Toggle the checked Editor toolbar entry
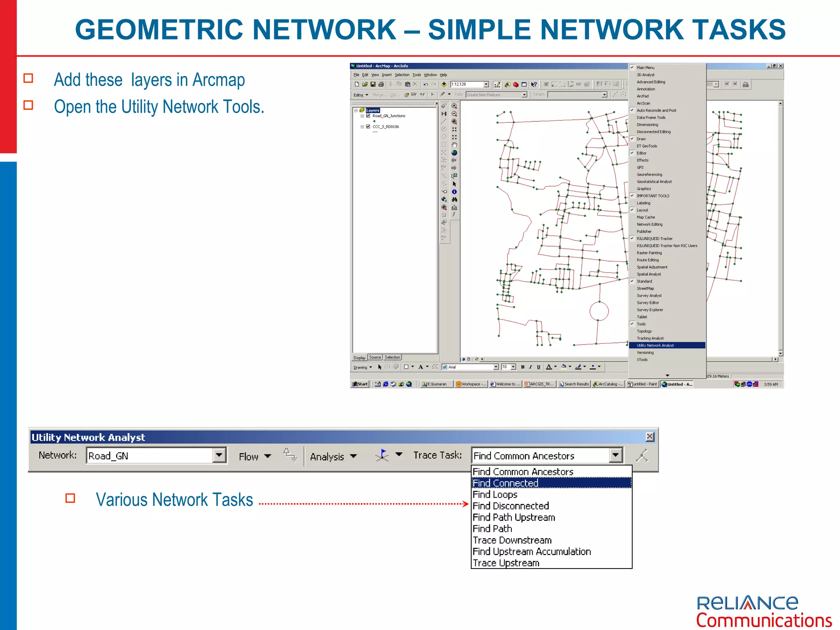840x630 pixels. pyautogui.click(x=667, y=153)
